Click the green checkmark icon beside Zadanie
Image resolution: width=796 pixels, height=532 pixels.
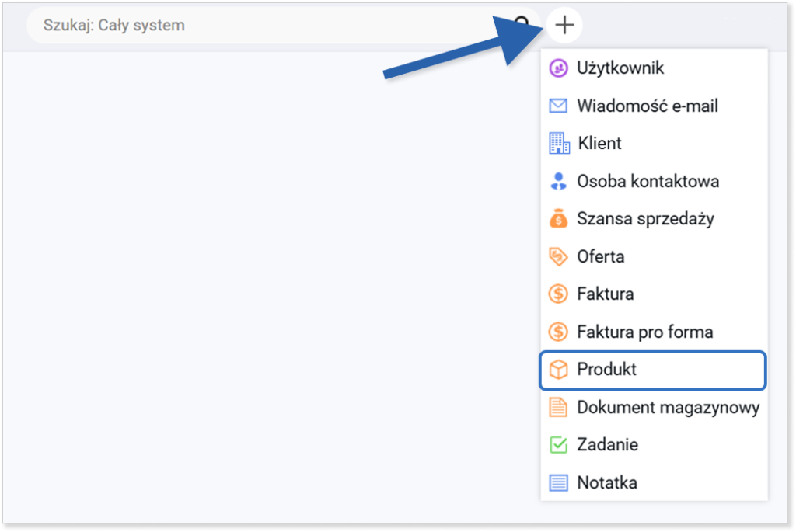point(558,445)
